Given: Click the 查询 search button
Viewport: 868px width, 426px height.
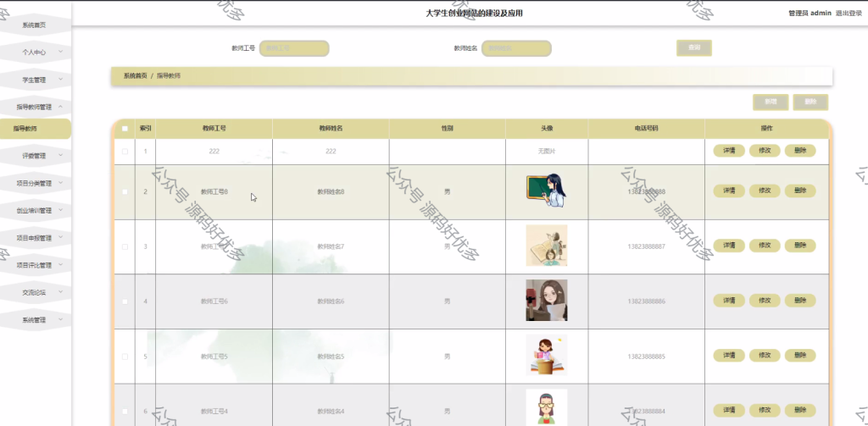Looking at the screenshot, I should (693, 48).
